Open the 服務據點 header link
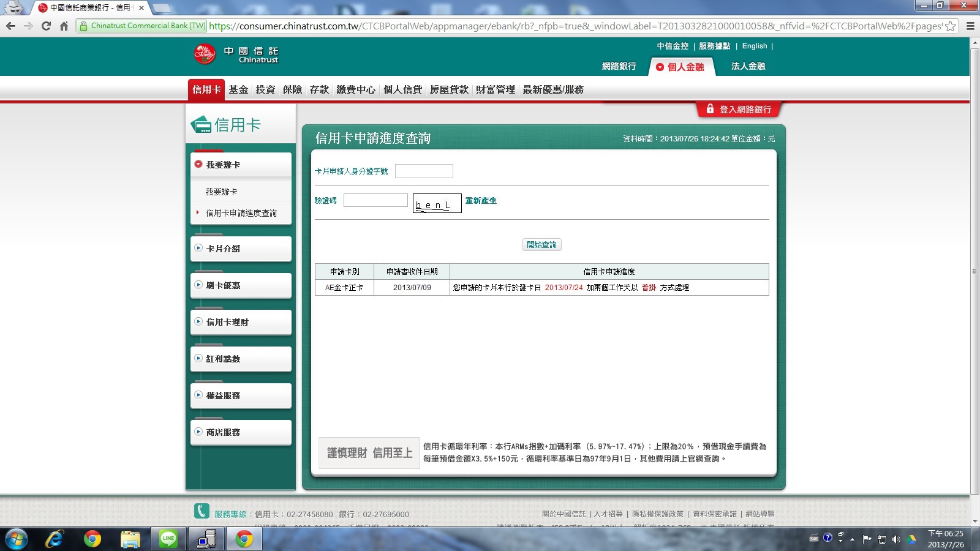This screenshot has height=551, width=980. [715, 46]
